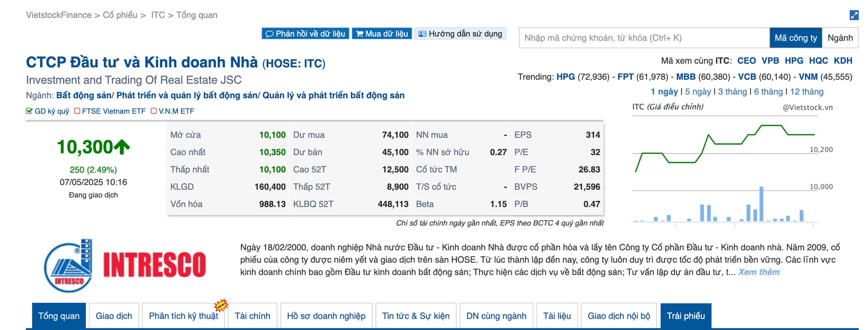The image size is (868, 330).
Task: Toggle the 'GD ký quỹ' checkbox
Action: pos(29,111)
